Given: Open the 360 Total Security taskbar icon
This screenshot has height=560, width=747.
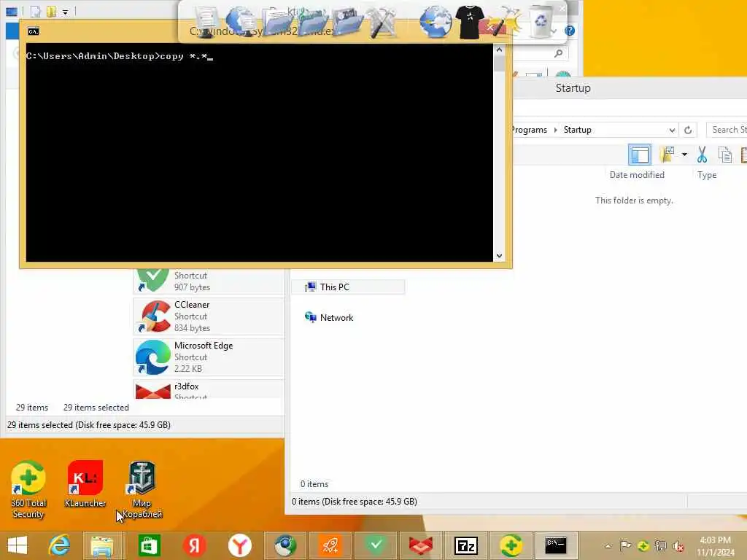Looking at the screenshot, I should click(511, 545).
